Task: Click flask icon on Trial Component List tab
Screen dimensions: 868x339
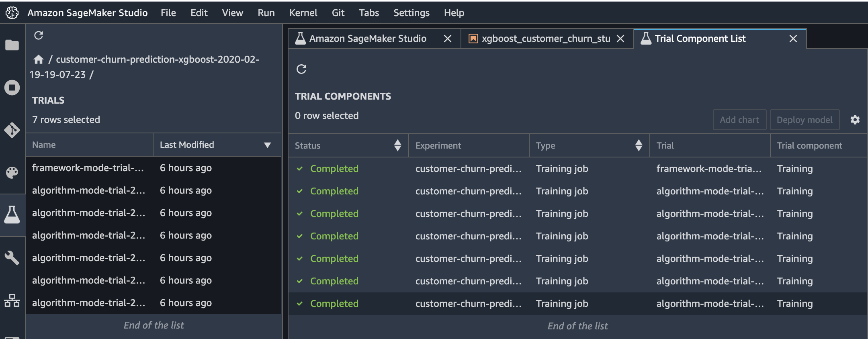Action: [x=646, y=39]
